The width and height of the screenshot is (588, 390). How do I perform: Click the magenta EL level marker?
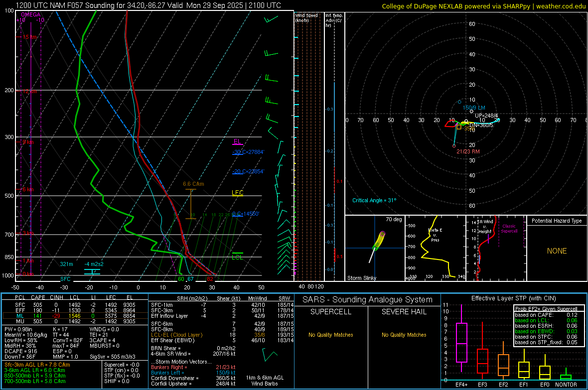point(237,142)
